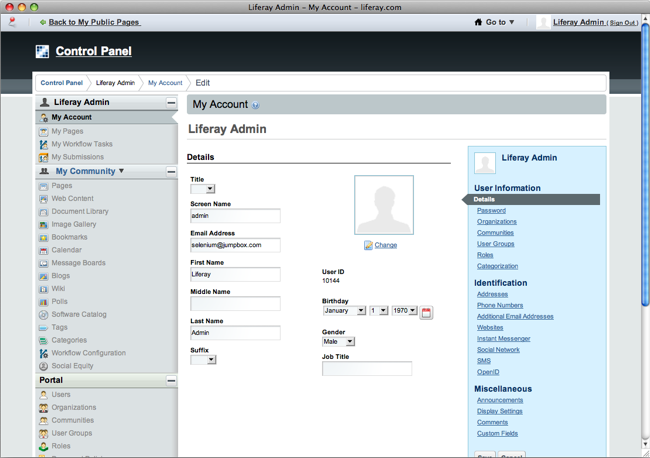This screenshot has width=650, height=458.
Task: Click the Image Gallery icon
Action: click(44, 225)
